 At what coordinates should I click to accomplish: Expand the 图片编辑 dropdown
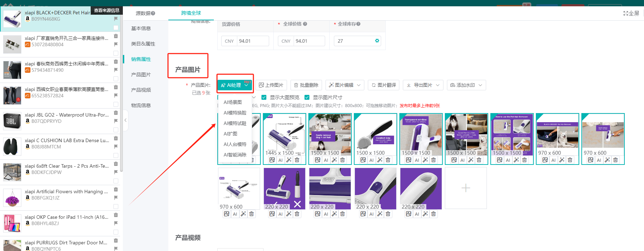point(345,85)
